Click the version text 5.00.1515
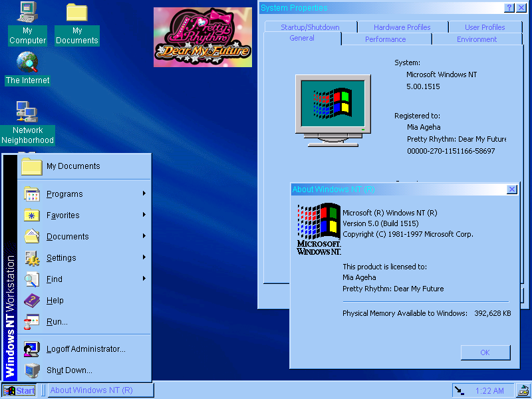The height and width of the screenshot is (399, 532). point(423,86)
